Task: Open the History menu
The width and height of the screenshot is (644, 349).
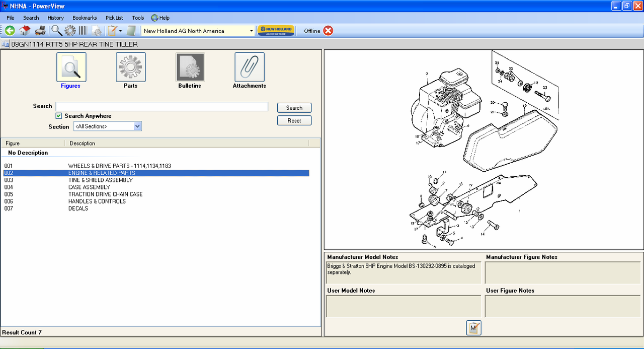Action: (55, 18)
